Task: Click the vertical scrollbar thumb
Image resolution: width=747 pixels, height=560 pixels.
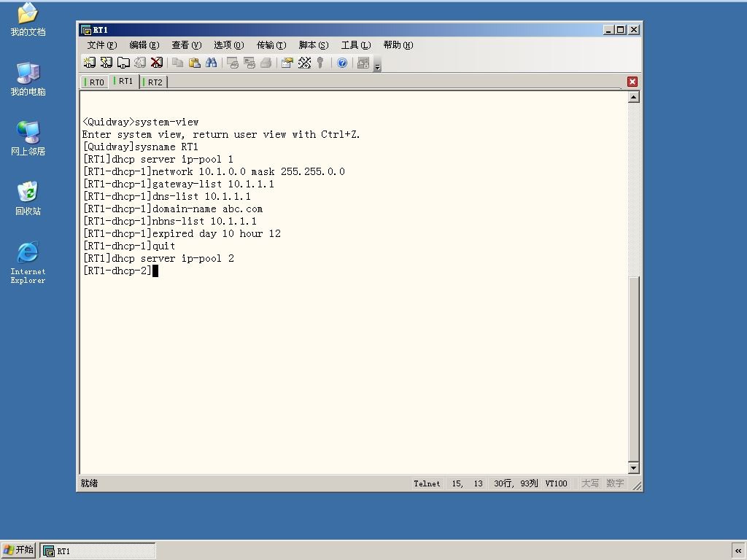Action: [634, 368]
